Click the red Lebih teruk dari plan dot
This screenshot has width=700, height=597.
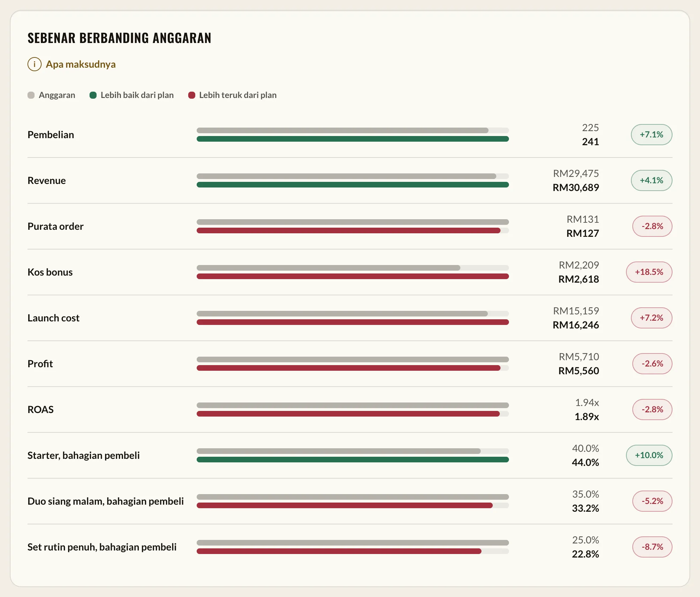[192, 95]
